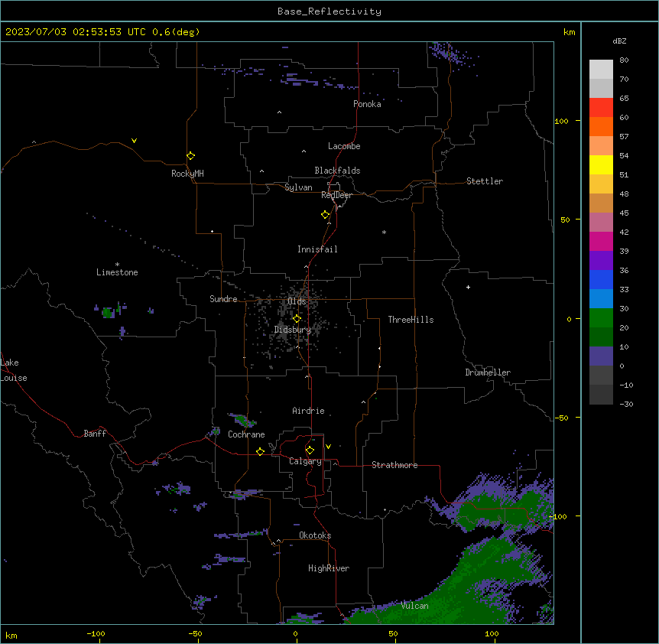Pick the bright orange swatch below red
The width and height of the screenshot is (659, 644).
601,126
